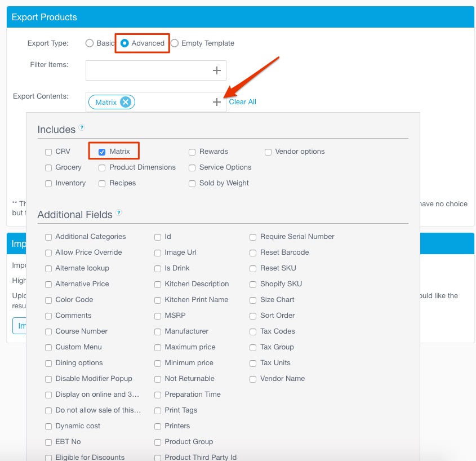
Task: Tick the Image Url checkbox
Action: pyautogui.click(x=158, y=252)
